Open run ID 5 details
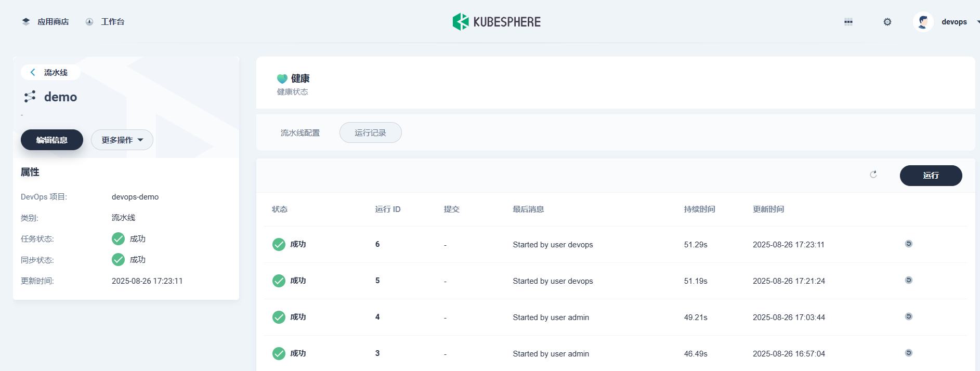This screenshot has height=371, width=980. tap(377, 281)
